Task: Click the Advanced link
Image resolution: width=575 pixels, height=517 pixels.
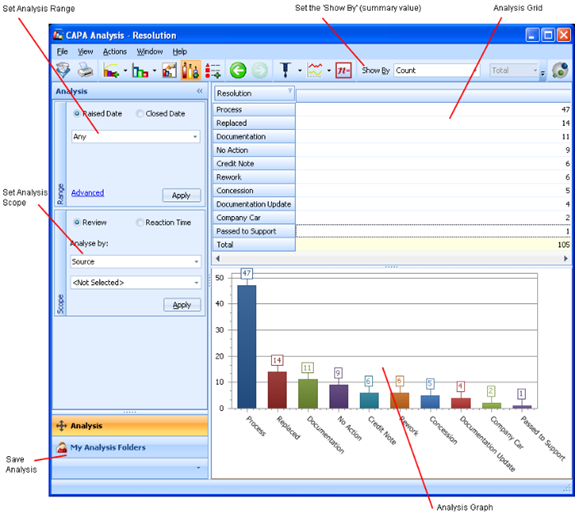Action: [88, 192]
